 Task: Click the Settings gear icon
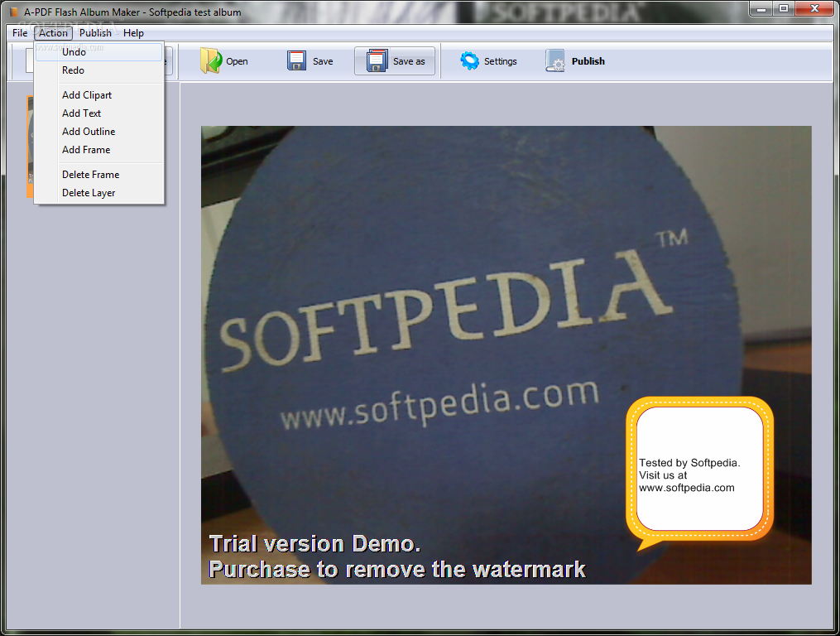point(470,60)
